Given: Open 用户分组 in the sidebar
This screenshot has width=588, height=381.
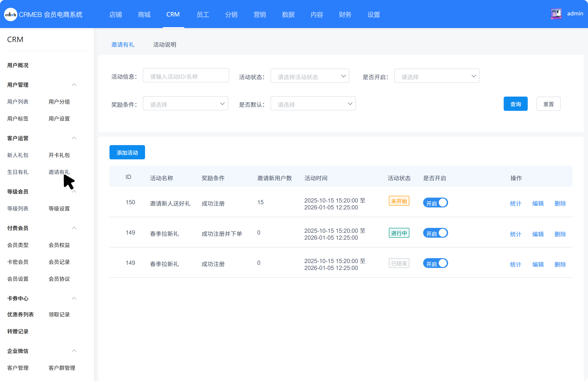Looking at the screenshot, I should [59, 102].
